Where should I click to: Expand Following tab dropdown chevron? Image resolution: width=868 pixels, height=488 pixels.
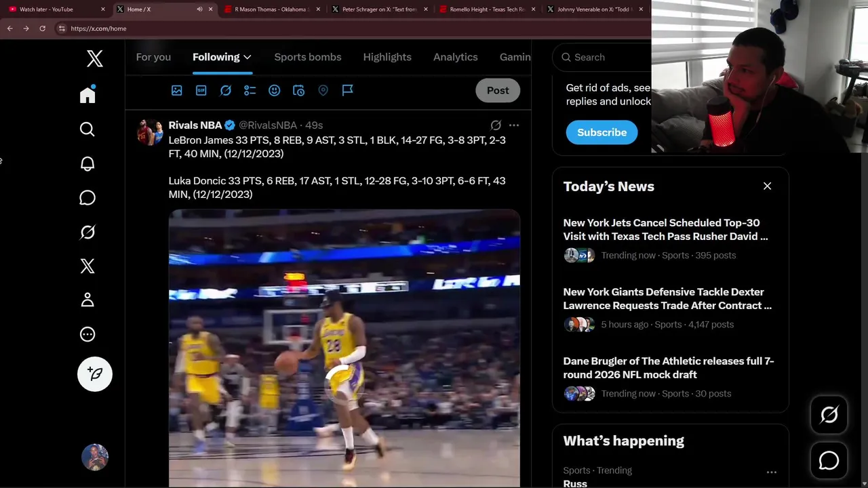[248, 57]
